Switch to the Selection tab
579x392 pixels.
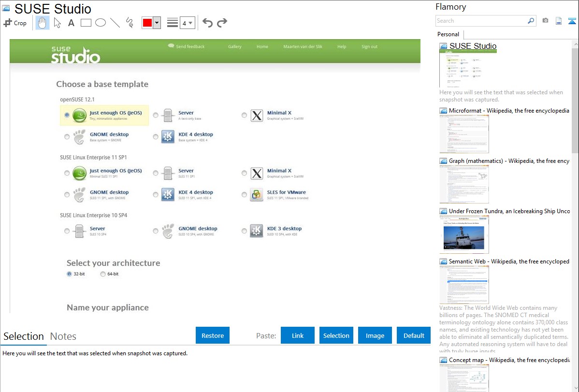pyautogui.click(x=24, y=336)
